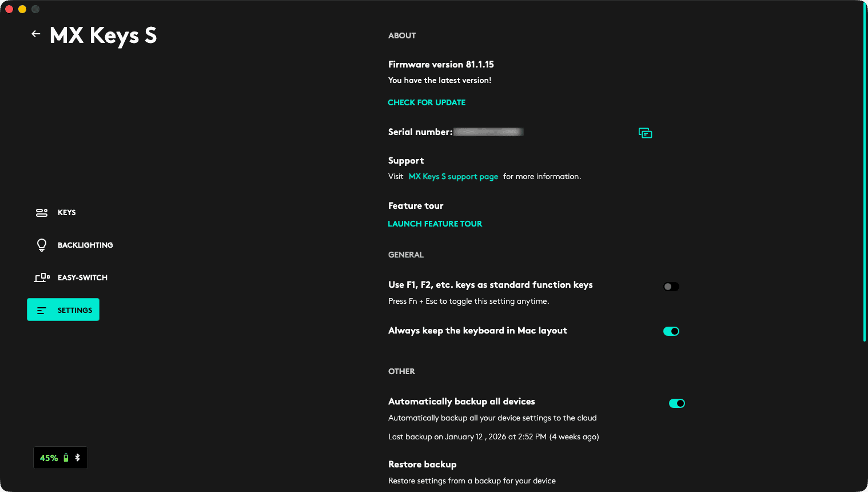Turn off Automatically backup all devices

[676, 403]
